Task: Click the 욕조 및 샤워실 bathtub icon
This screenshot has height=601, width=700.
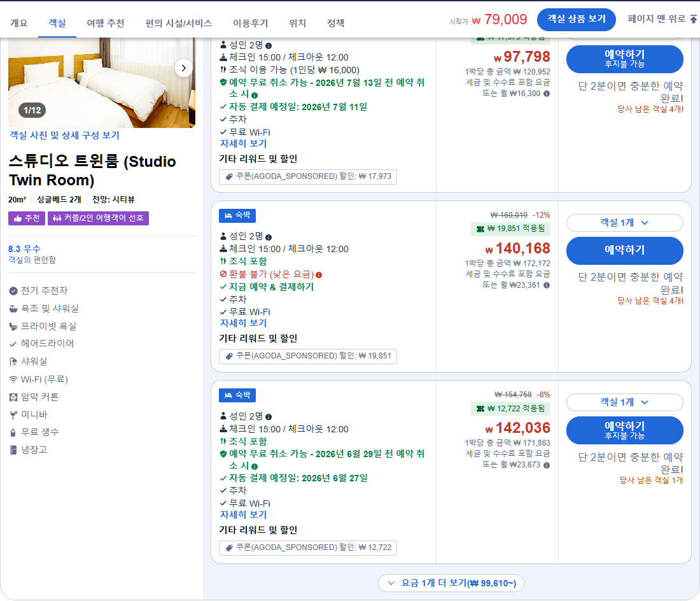Action: pyautogui.click(x=13, y=309)
